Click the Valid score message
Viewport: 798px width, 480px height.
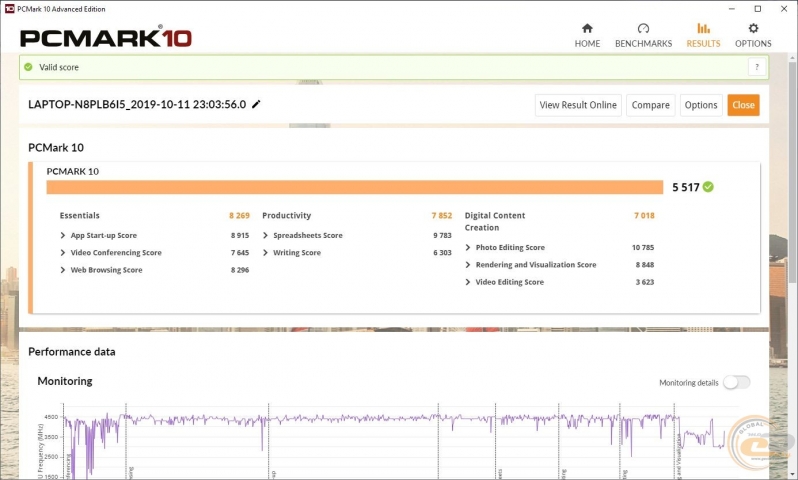[59, 67]
